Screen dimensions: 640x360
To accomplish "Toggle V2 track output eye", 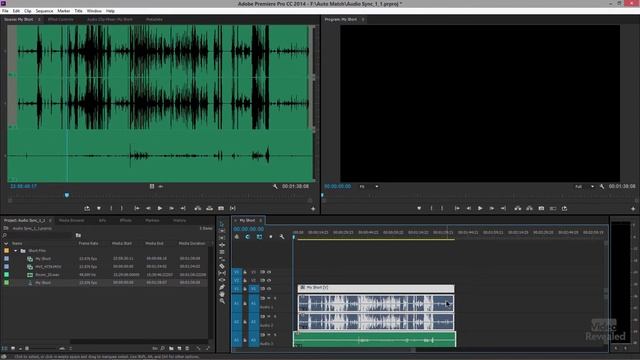I will tap(269, 280).
